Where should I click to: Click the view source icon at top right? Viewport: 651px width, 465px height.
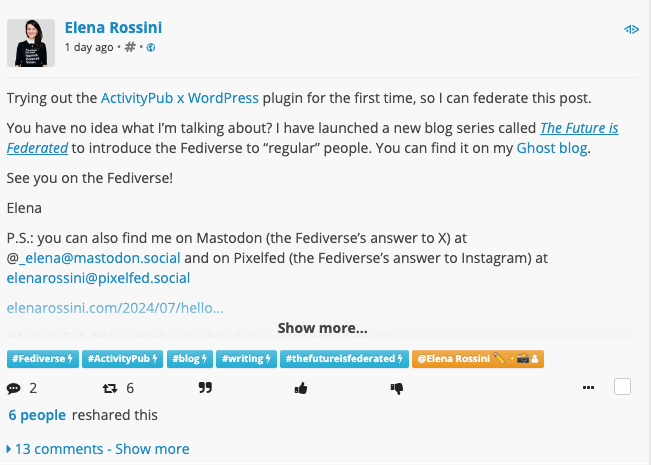[x=631, y=29]
